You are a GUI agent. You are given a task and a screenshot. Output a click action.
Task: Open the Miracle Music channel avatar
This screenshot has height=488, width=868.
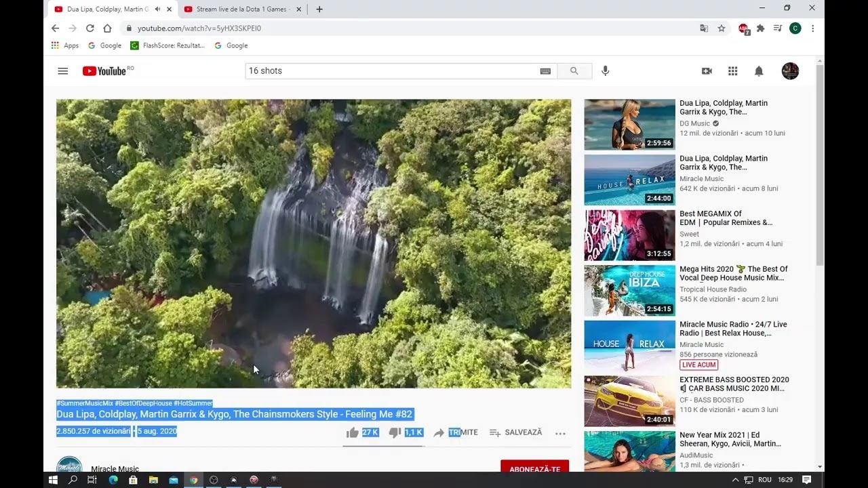[x=69, y=465]
